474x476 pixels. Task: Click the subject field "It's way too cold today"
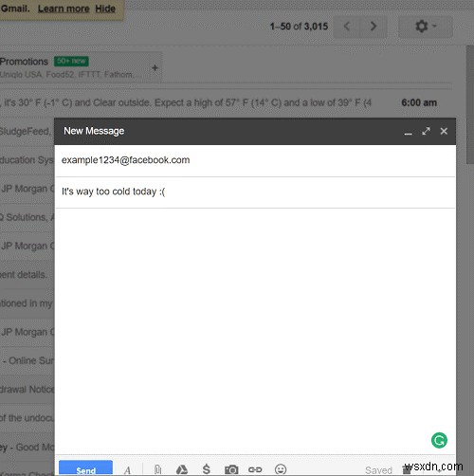255,192
